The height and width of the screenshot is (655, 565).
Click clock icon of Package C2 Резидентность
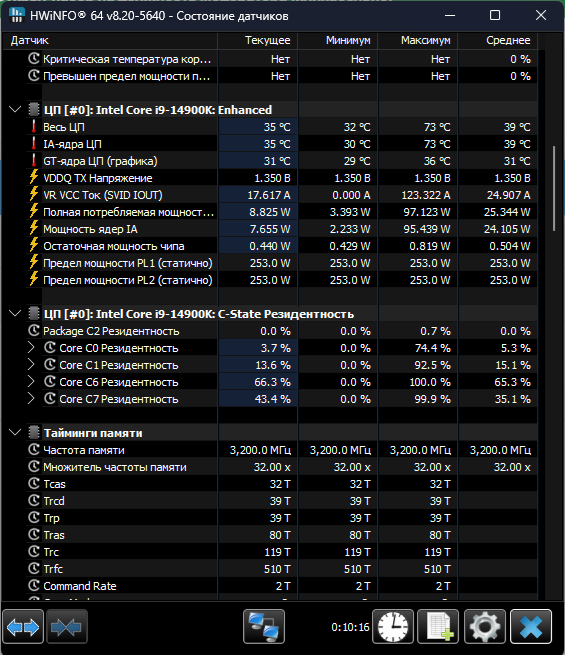click(x=34, y=331)
